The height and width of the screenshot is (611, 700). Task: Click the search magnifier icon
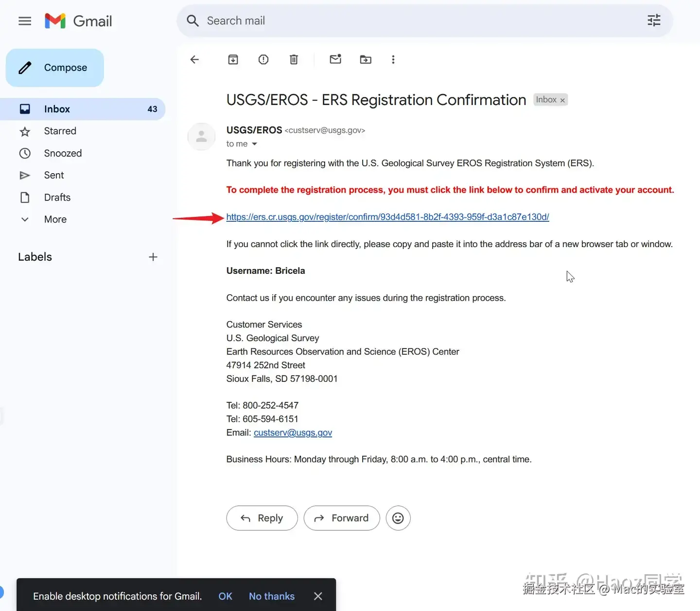tap(193, 21)
